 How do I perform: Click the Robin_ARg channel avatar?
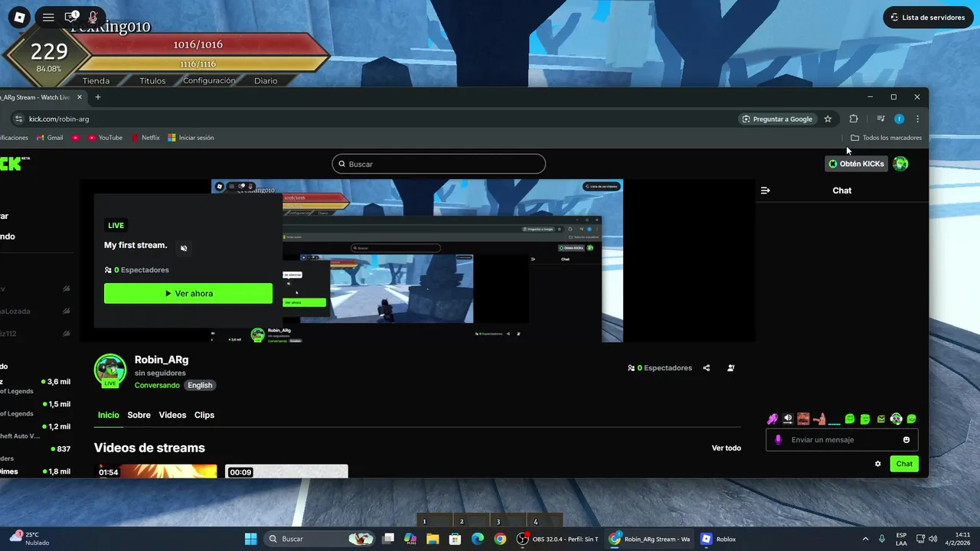click(109, 370)
